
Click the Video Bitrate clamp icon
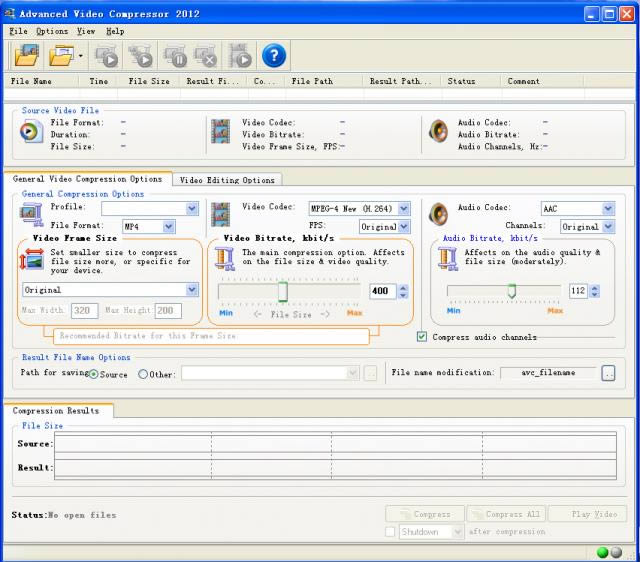pyautogui.click(x=225, y=259)
